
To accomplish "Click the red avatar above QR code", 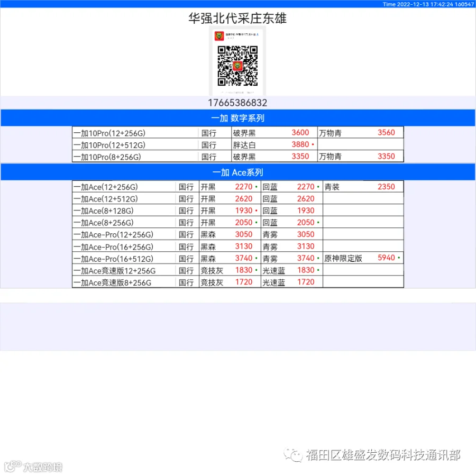I will tap(219, 36).
